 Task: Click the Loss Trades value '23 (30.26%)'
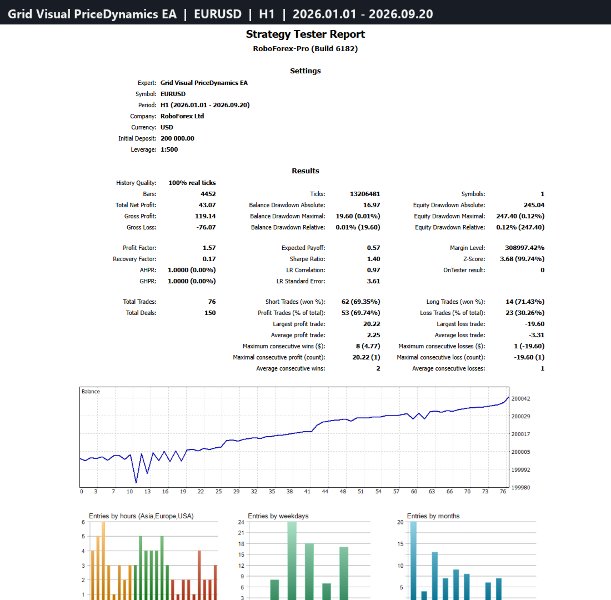click(525, 313)
